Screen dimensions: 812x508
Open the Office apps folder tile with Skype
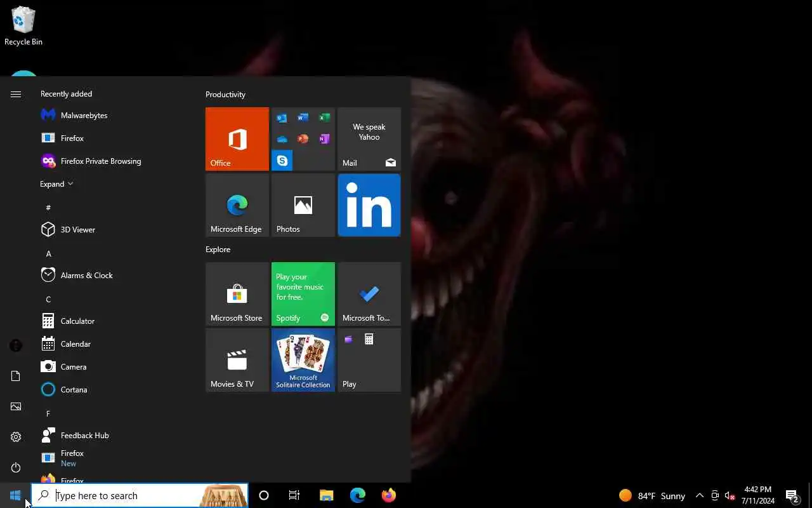(303, 139)
